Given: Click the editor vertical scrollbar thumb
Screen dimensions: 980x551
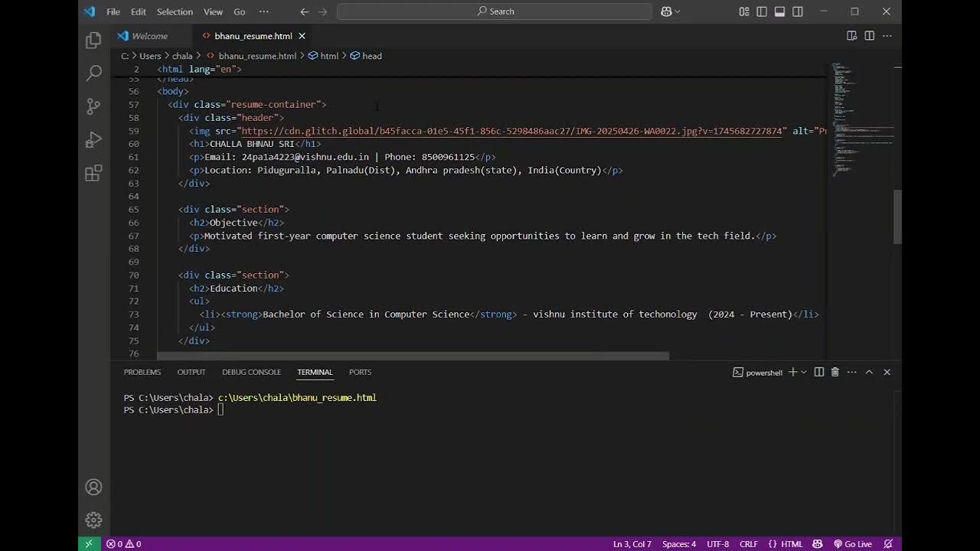Looking at the screenshot, I should (x=898, y=217).
